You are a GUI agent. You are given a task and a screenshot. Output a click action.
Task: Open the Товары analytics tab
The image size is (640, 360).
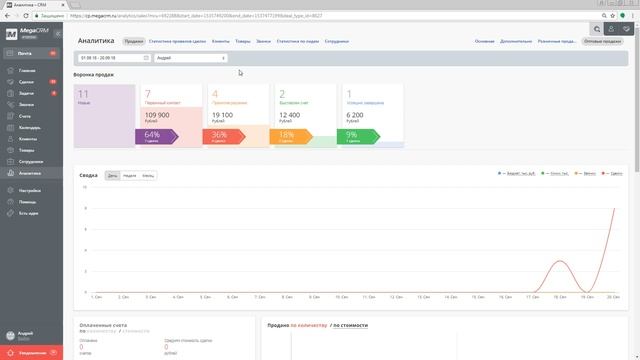point(242,41)
